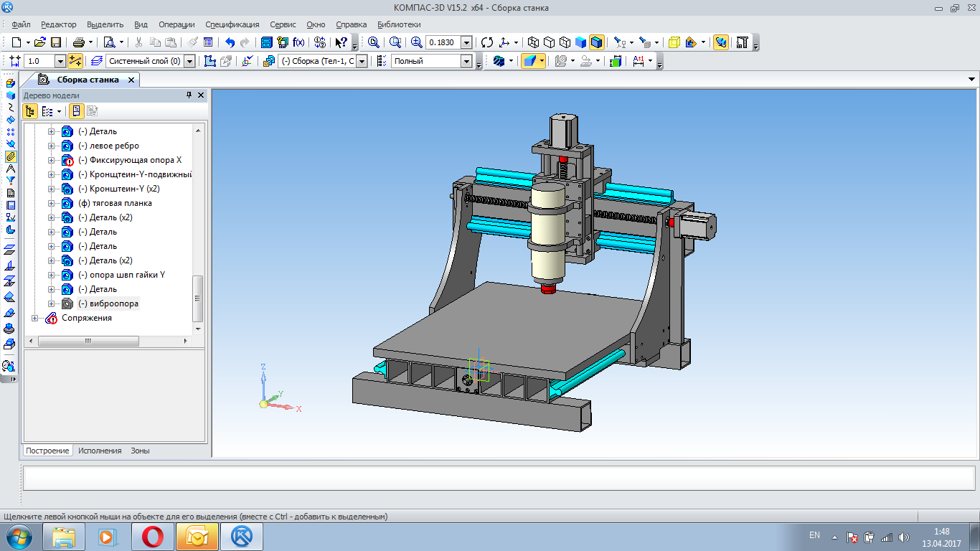Open the Системный слой (0) layer dropdown
Viewport: 980px width, 551px height.
[189, 61]
